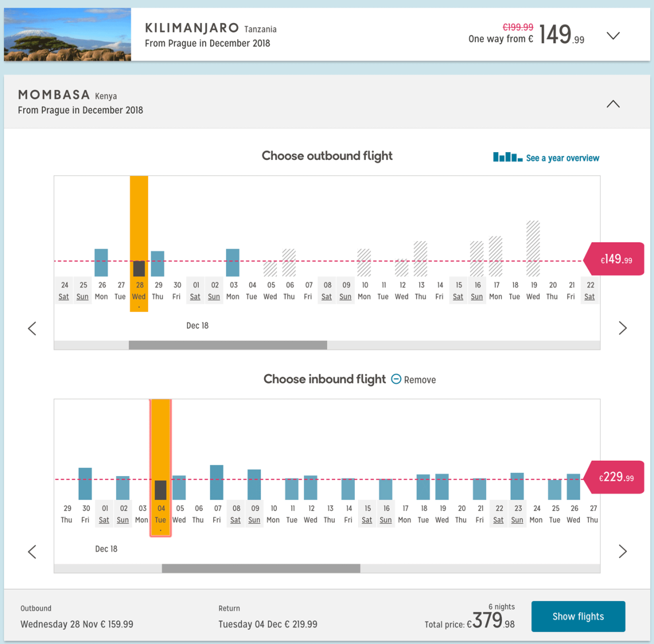Select inbound flight on Sun 23
This screenshot has width=654, height=644.
click(517, 486)
